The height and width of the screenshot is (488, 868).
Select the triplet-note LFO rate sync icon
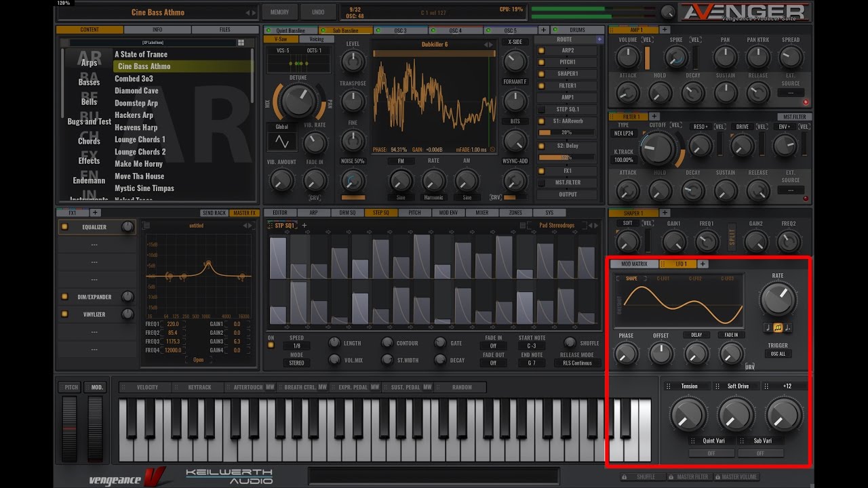778,328
